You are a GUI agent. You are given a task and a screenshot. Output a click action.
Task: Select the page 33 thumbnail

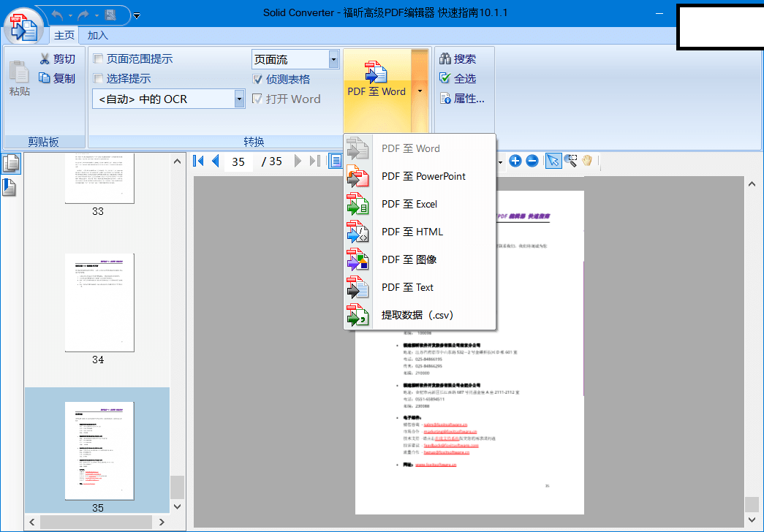pos(99,178)
